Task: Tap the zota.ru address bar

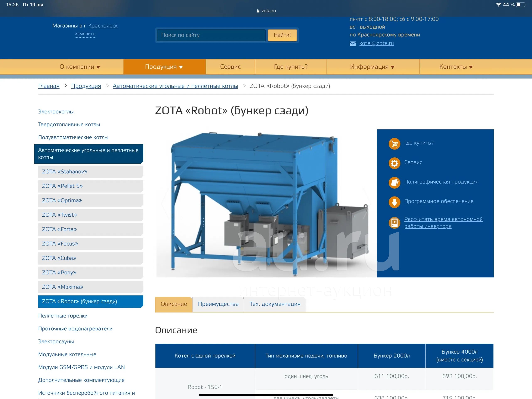Action: point(266,11)
